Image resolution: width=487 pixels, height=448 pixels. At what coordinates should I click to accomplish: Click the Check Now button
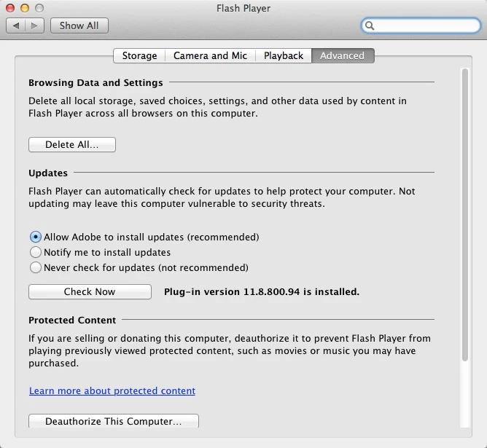(x=90, y=291)
